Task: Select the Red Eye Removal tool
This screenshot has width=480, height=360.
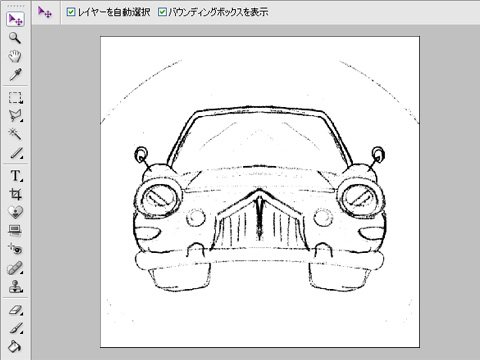Action: click(x=15, y=249)
